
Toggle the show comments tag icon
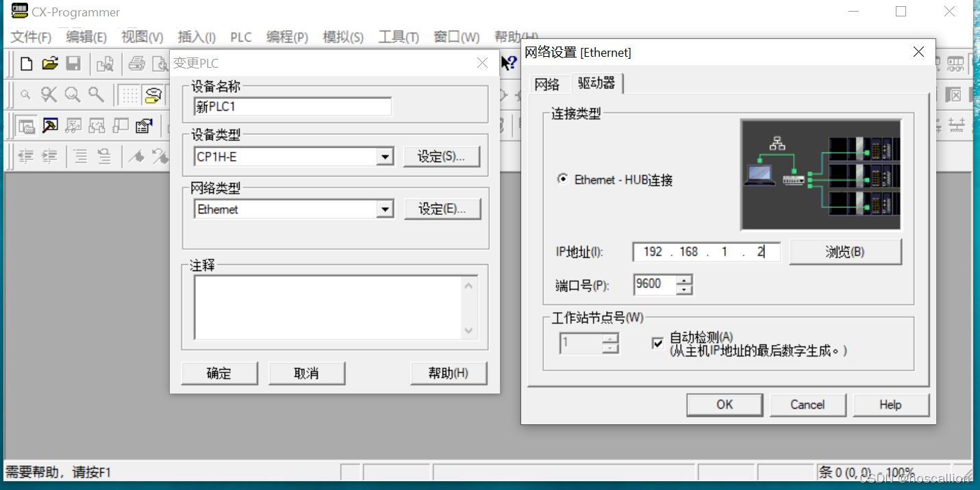pyautogui.click(x=153, y=95)
